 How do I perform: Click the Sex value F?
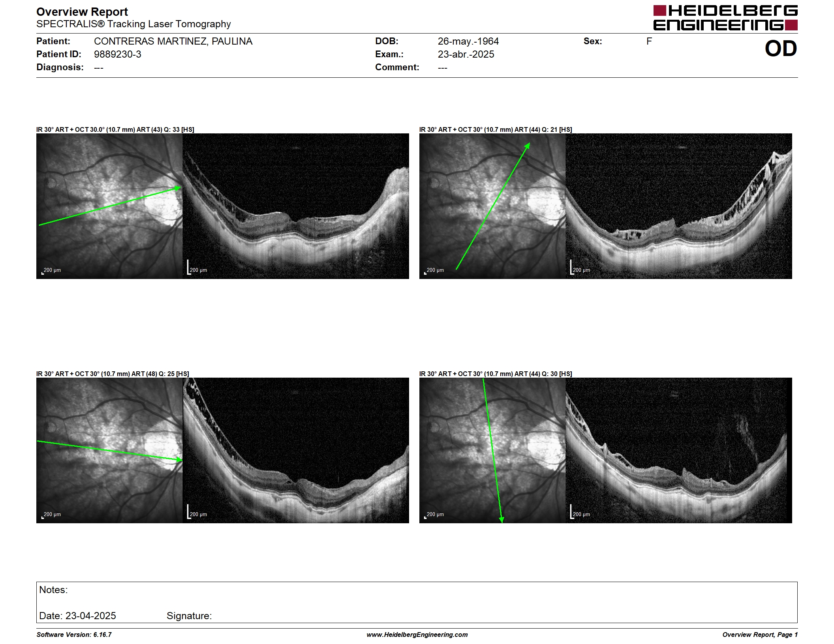click(649, 41)
